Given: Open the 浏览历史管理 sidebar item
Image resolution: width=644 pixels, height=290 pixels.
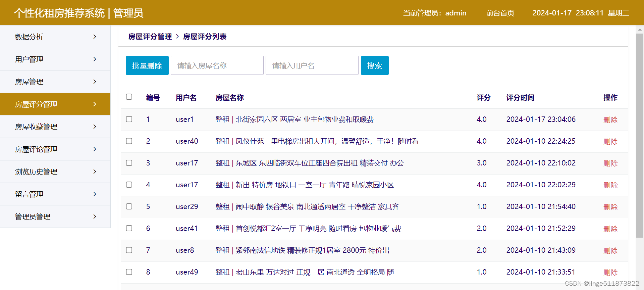Looking at the screenshot, I should [x=55, y=172].
